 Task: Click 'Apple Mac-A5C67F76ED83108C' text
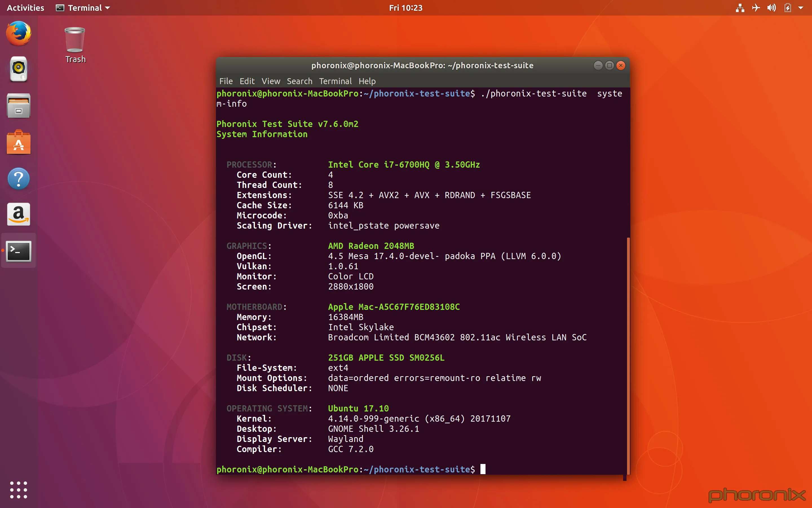tap(394, 307)
